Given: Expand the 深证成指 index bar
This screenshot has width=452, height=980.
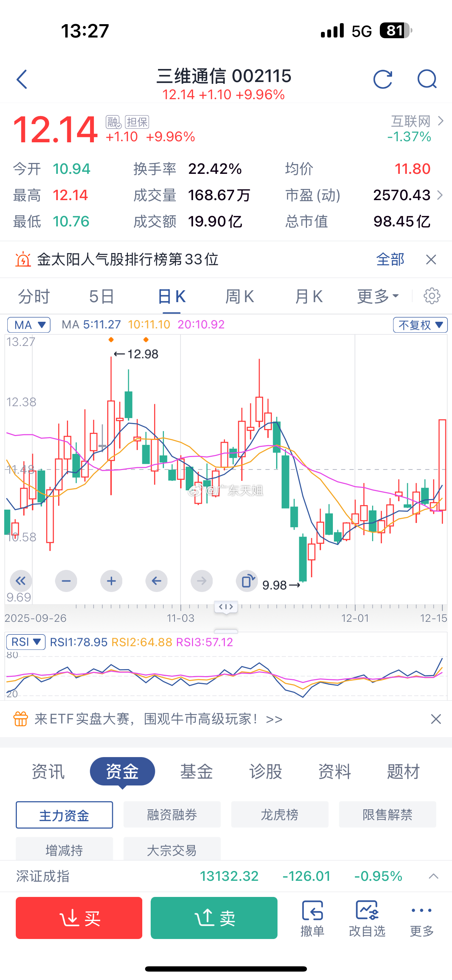Looking at the screenshot, I should click(433, 877).
